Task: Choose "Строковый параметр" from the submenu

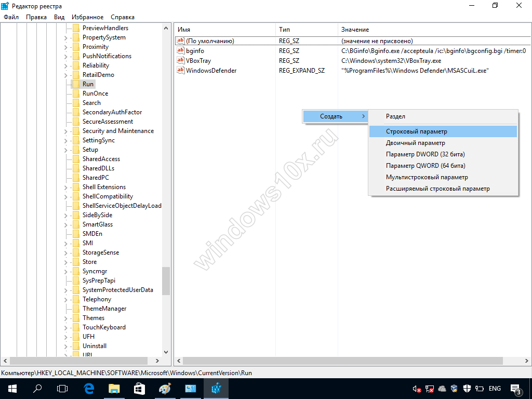Action: (x=416, y=132)
